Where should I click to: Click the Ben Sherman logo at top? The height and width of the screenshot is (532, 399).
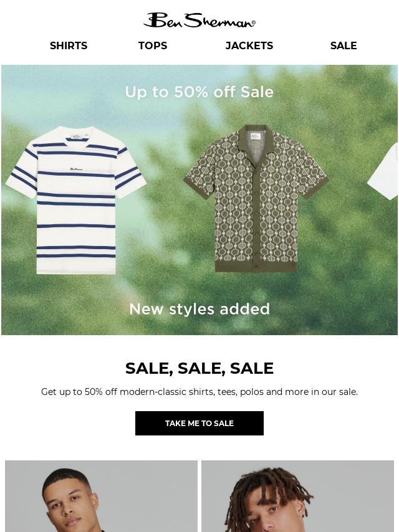pos(199,21)
